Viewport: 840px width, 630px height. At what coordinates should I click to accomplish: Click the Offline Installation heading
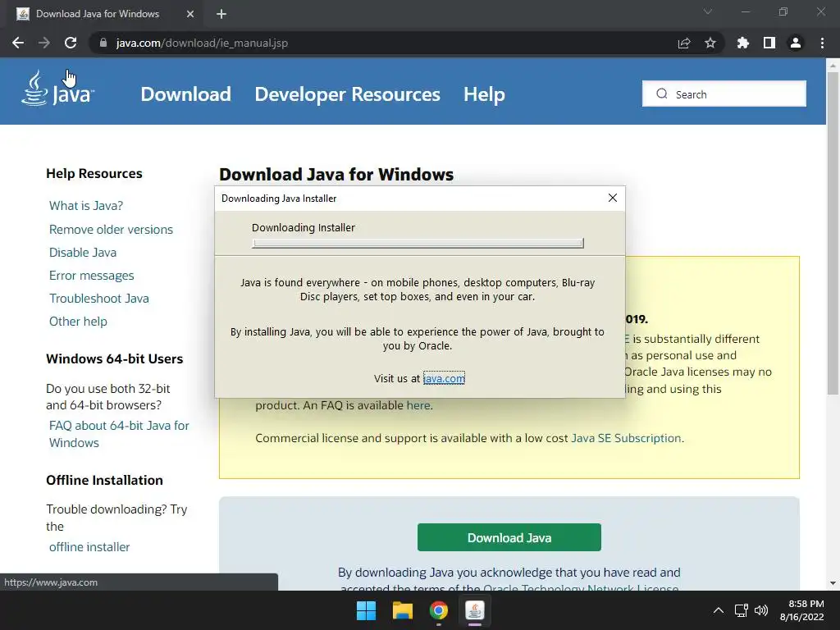coord(104,480)
